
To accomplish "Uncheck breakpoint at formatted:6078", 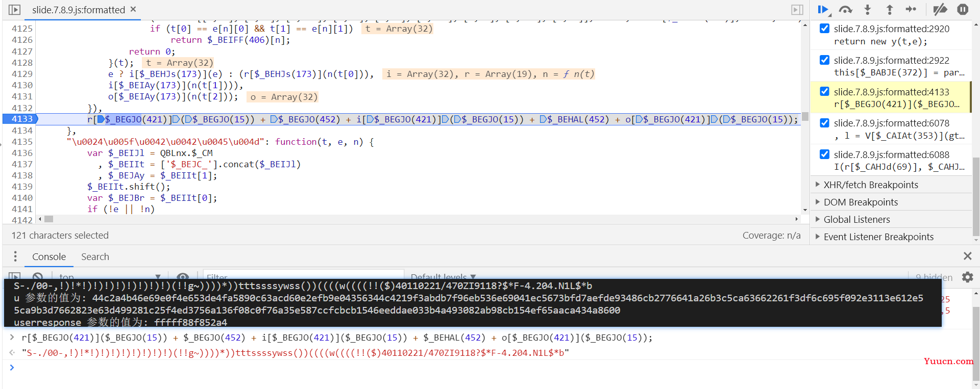I will (x=824, y=123).
